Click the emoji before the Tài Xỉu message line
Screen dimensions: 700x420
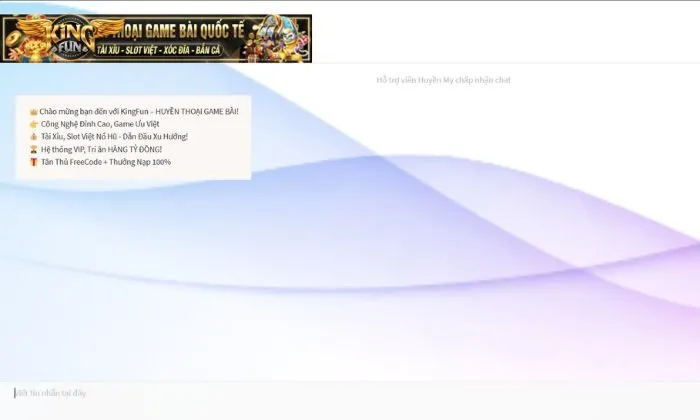click(x=33, y=136)
